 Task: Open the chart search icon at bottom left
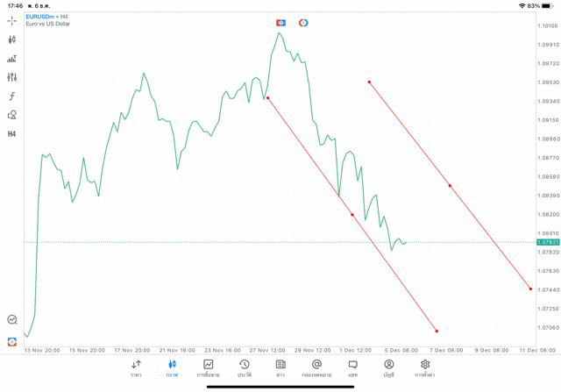pyautogui.click(x=12, y=320)
